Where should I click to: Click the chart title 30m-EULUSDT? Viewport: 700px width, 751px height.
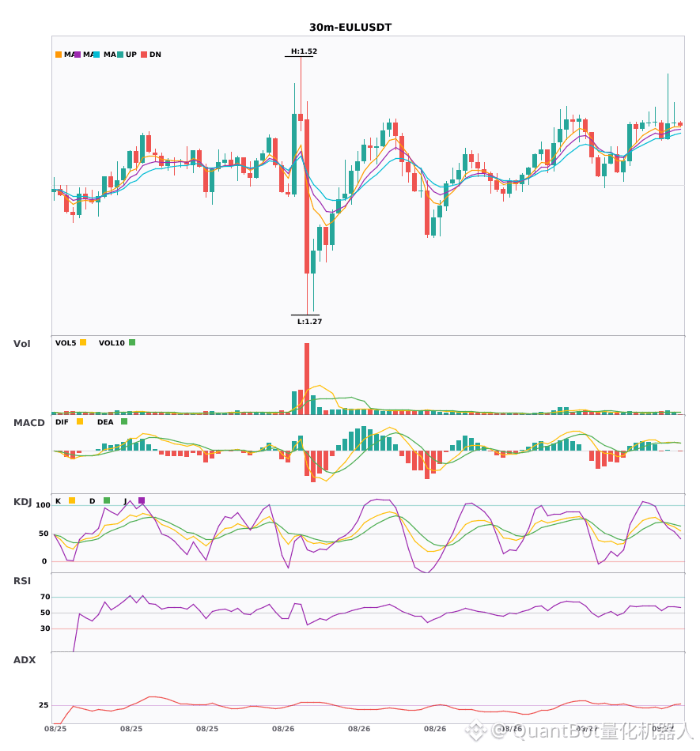(x=350, y=28)
